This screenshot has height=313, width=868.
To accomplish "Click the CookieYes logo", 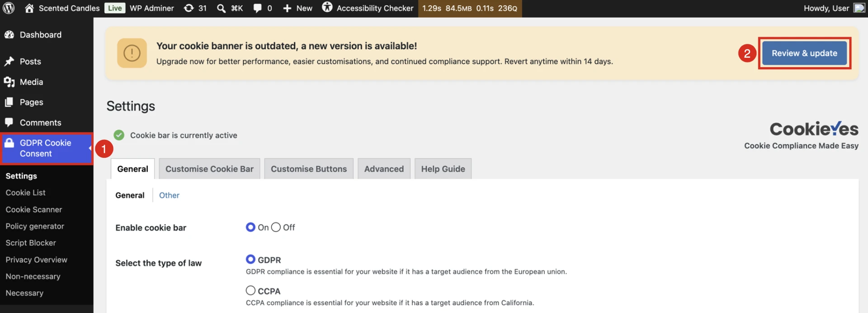I will pos(814,129).
